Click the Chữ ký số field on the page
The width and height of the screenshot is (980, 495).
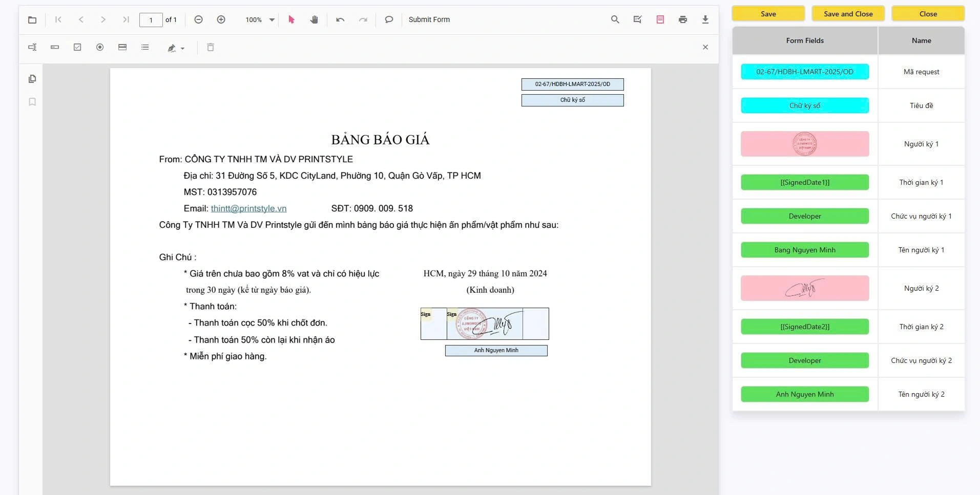pos(572,100)
